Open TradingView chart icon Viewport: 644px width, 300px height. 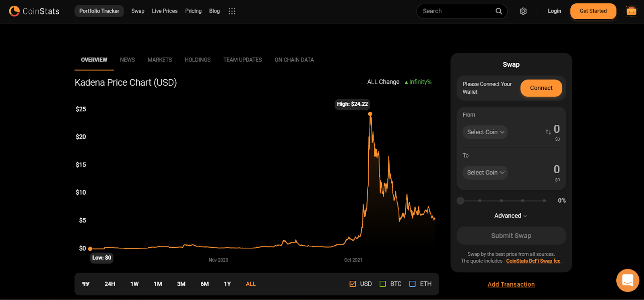(x=86, y=284)
